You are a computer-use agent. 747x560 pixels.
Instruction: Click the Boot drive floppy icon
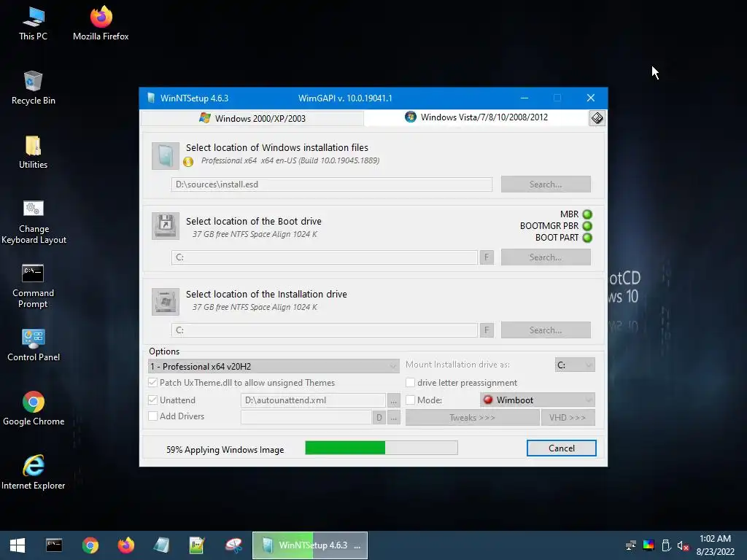[x=166, y=226]
